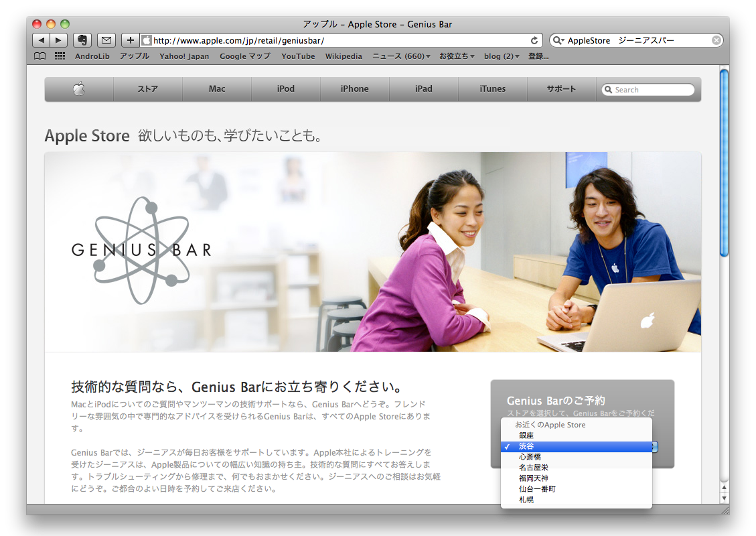Click the Apple site Search field
The width and height of the screenshot is (756, 536).
(x=648, y=90)
